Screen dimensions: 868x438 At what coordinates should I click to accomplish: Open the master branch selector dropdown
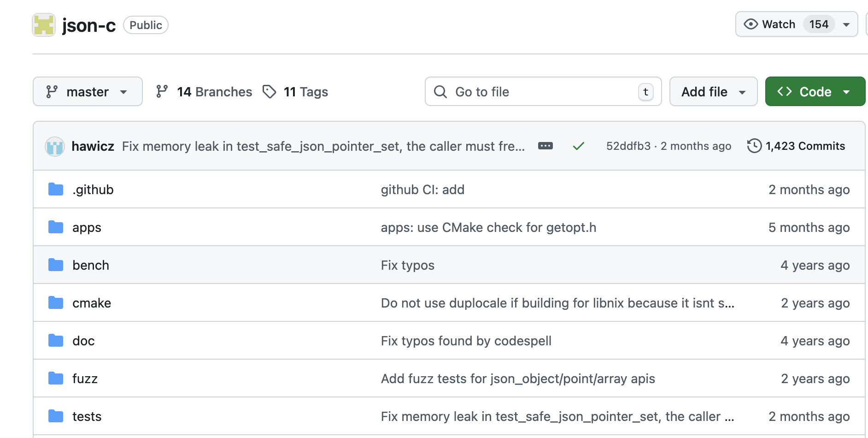(x=88, y=91)
